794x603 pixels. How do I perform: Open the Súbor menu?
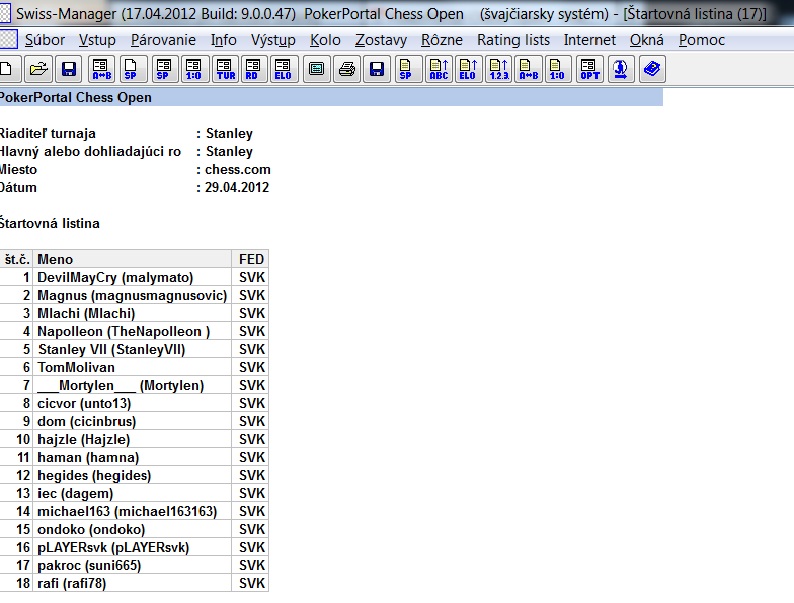pos(44,40)
